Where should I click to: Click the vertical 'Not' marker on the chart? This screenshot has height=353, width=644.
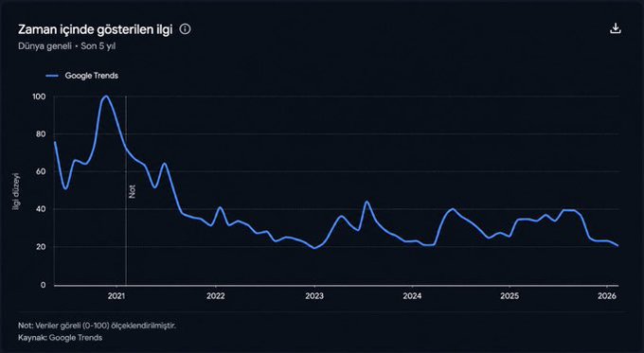tap(132, 191)
